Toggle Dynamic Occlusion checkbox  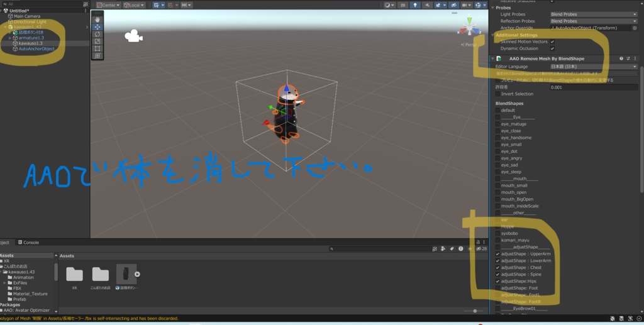point(552,48)
